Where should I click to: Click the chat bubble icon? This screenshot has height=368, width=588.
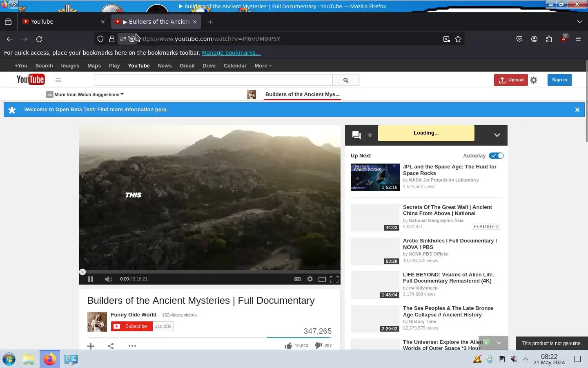(356, 135)
